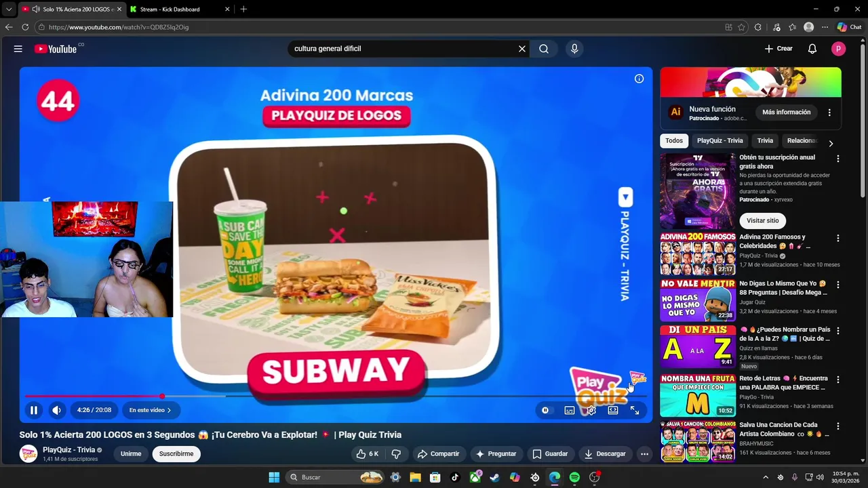Open 'No Digas Lo Mismo Que Yo' thumbnail
This screenshot has height=488, width=868.
click(x=698, y=300)
